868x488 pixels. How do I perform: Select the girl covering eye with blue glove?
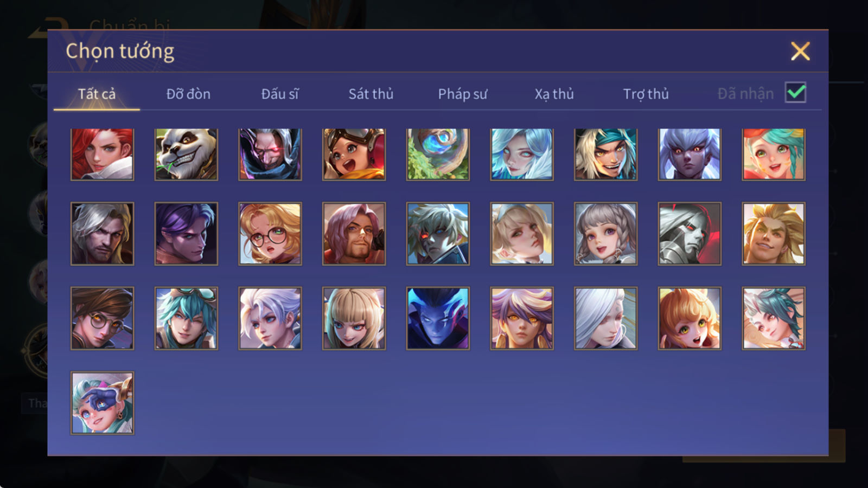[x=102, y=403]
